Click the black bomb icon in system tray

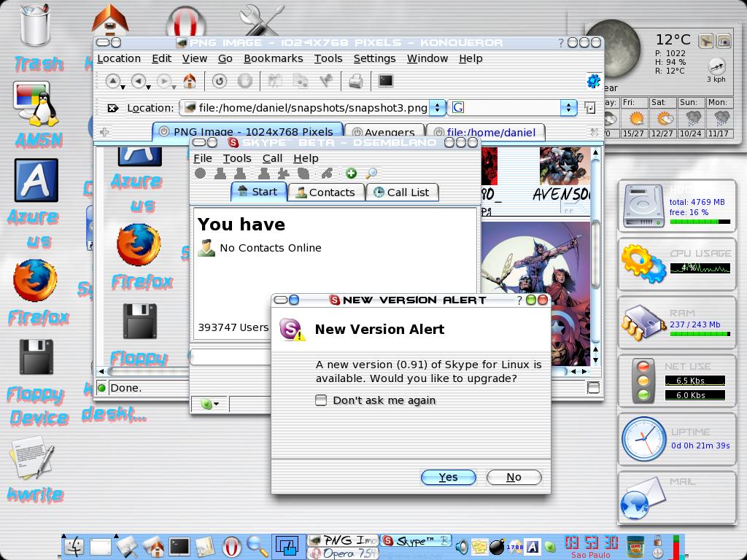click(x=496, y=547)
